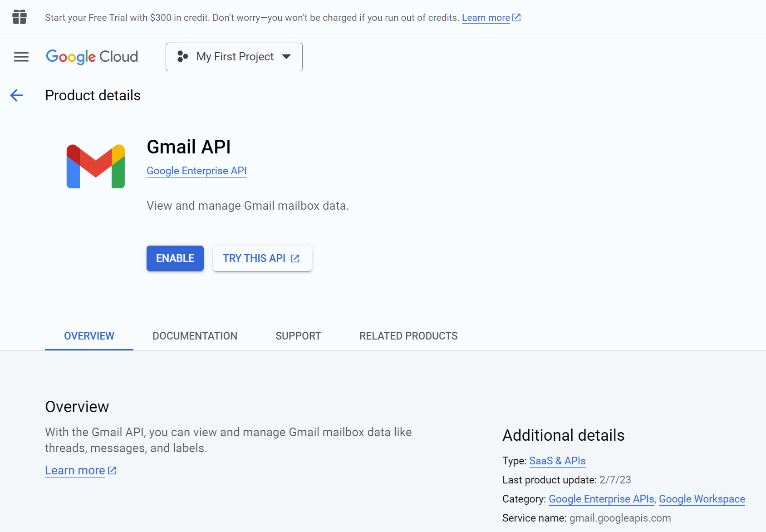Click external link icon beside Overview Learn more
Screen dimensions: 766x532
pos(112,471)
